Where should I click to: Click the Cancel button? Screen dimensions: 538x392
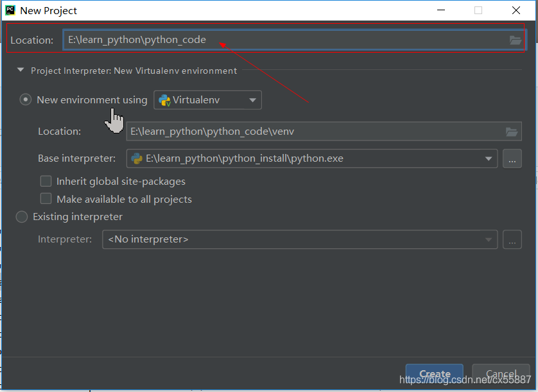click(501, 373)
